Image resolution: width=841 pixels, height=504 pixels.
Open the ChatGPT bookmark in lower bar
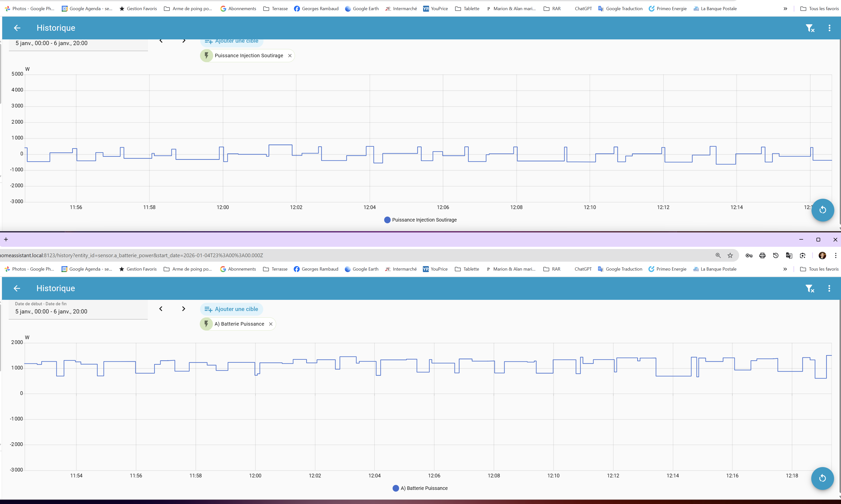point(583,269)
